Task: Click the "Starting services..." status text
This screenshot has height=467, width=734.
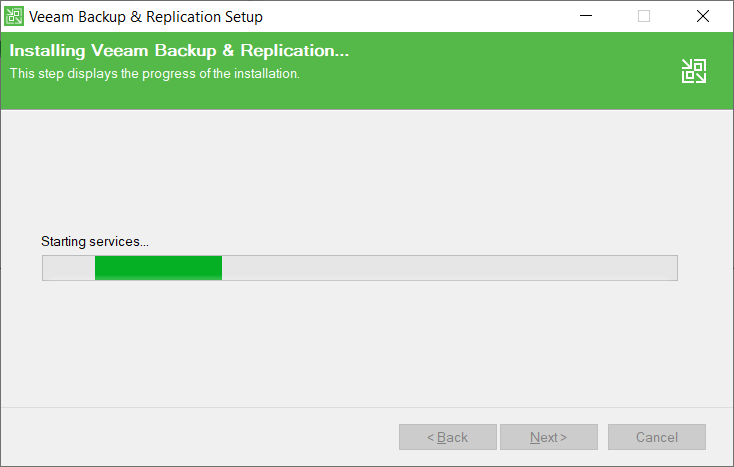Action: (95, 242)
